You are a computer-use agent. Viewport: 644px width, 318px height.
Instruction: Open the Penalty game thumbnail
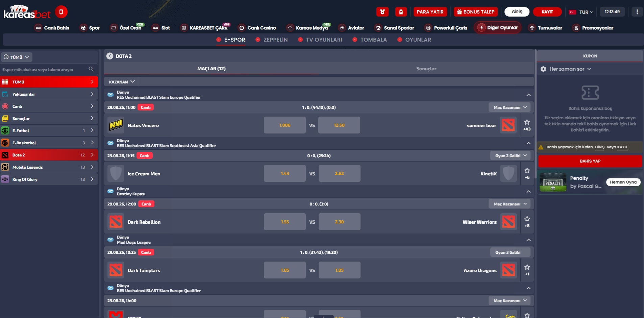pyautogui.click(x=553, y=182)
